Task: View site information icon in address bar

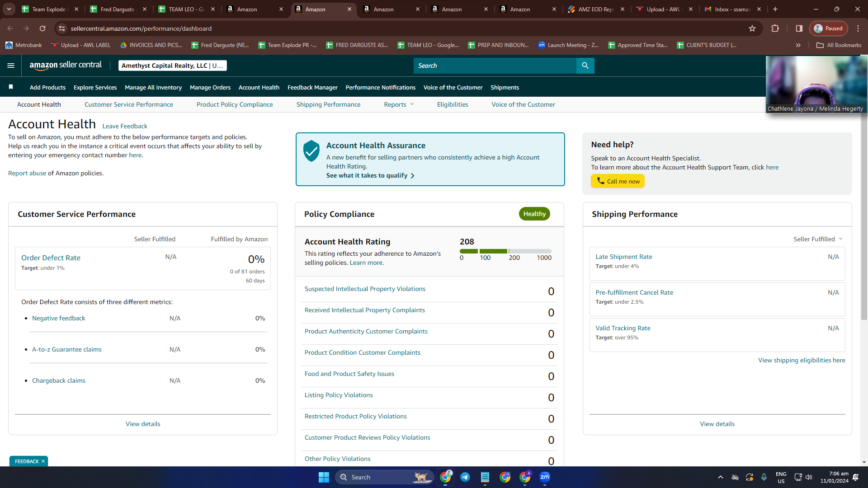Action: pyautogui.click(x=62, y=28)
